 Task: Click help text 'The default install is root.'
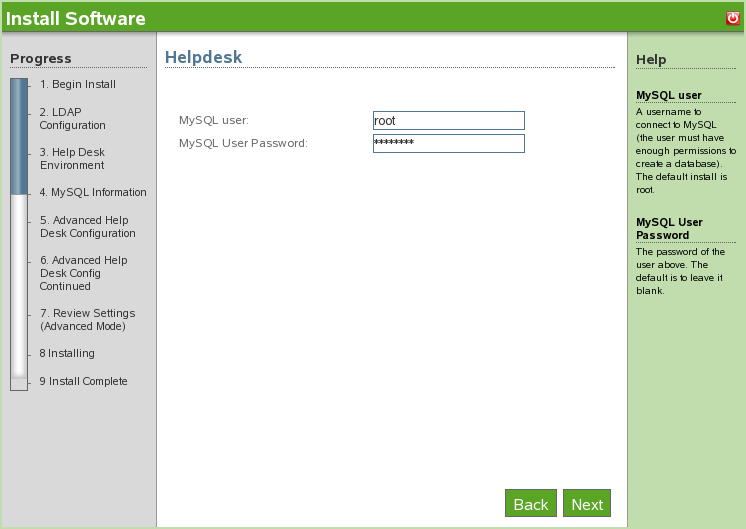[681, 183]
